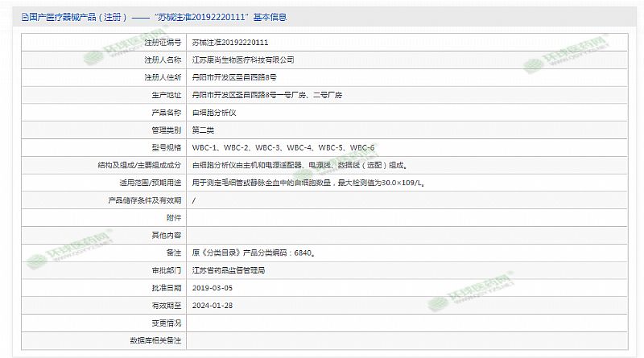Click registrant address 丹阳市开发区圣昌西路8号
This screenshot has height=358, width=644.
pyautogui.click(x=234, y=77)
